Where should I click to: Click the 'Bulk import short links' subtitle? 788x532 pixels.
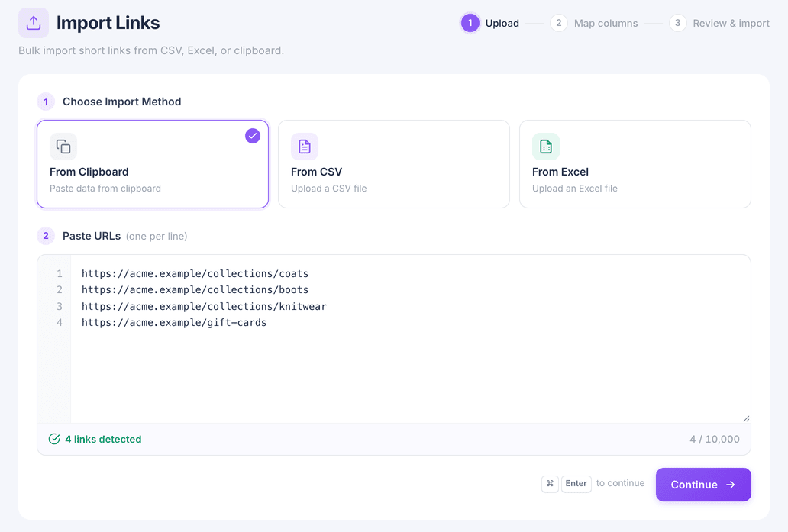click(151, 50)
